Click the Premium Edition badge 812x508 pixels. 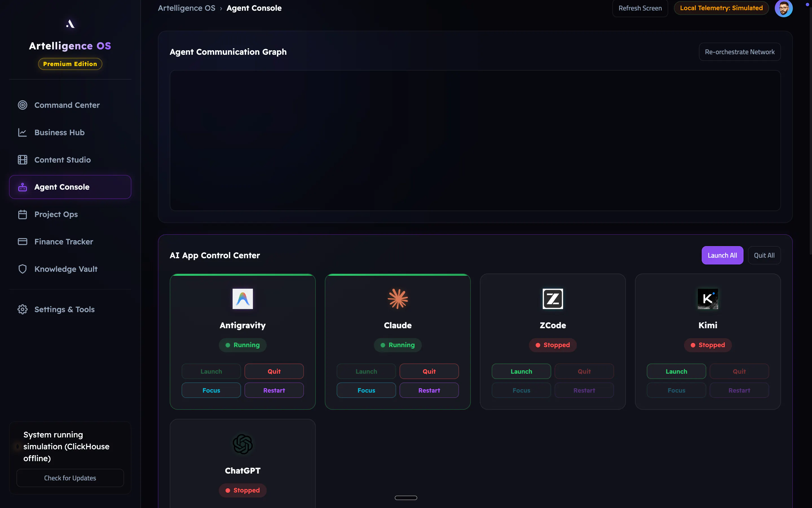click(70, 64)
